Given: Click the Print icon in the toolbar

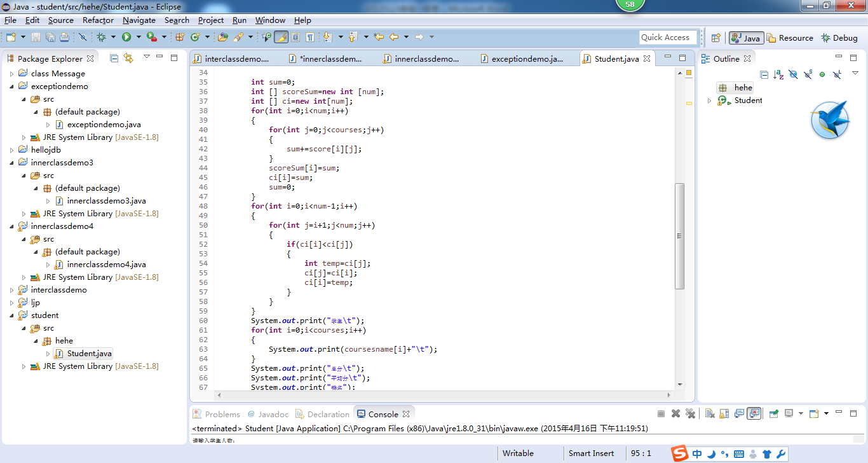Looking at the screenshot, I should point(64,37).
